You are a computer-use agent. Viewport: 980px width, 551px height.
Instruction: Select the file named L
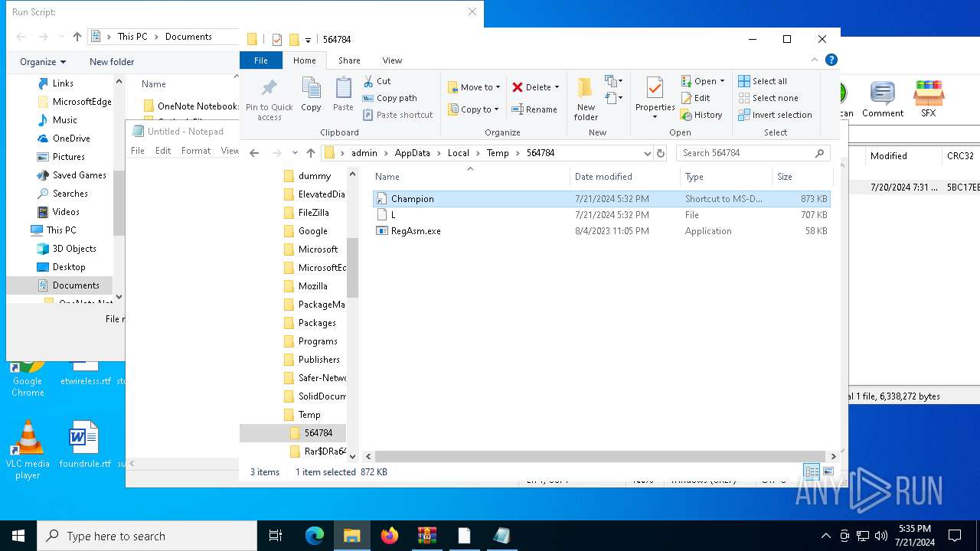click(601, 215)
